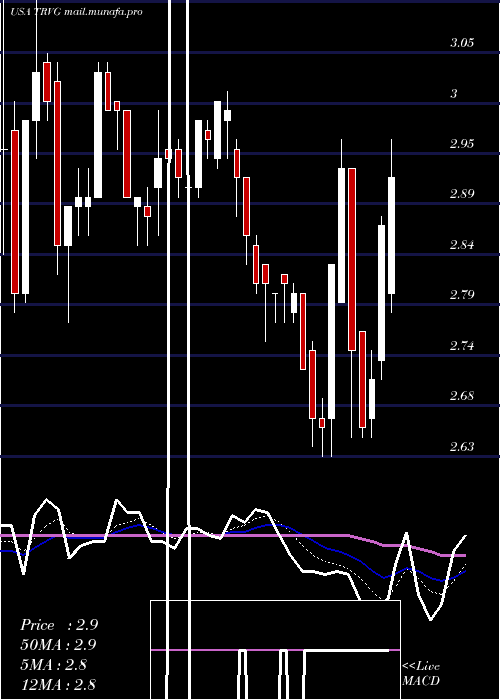Click the 3 price axis label
The image size is (500, 700).
[x=454, y=94]
